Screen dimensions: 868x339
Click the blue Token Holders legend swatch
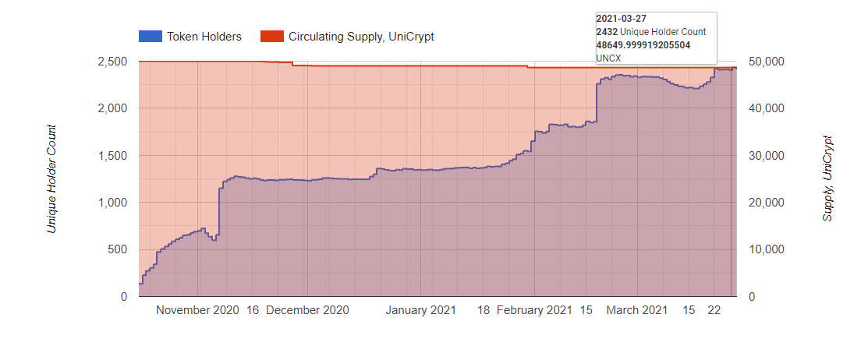(150, 37)
